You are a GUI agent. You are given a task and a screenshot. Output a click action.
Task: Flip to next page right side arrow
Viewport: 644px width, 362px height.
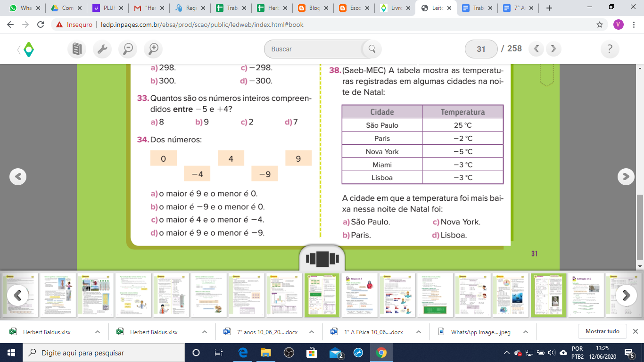pos(626,176)
